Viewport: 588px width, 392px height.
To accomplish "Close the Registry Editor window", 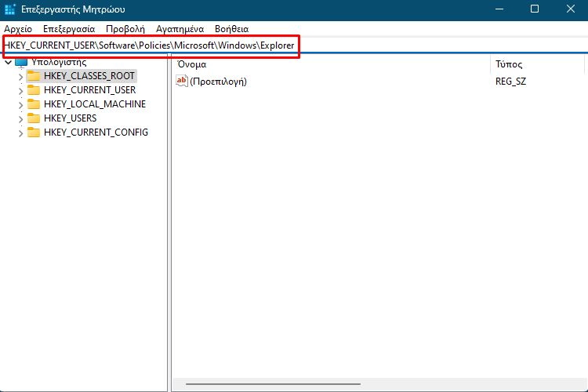I will coord(571,9).
